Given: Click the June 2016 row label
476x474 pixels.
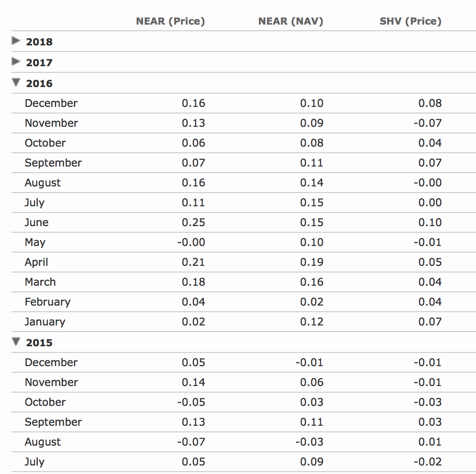Looking at the screenshot, I should pos(36,222).
